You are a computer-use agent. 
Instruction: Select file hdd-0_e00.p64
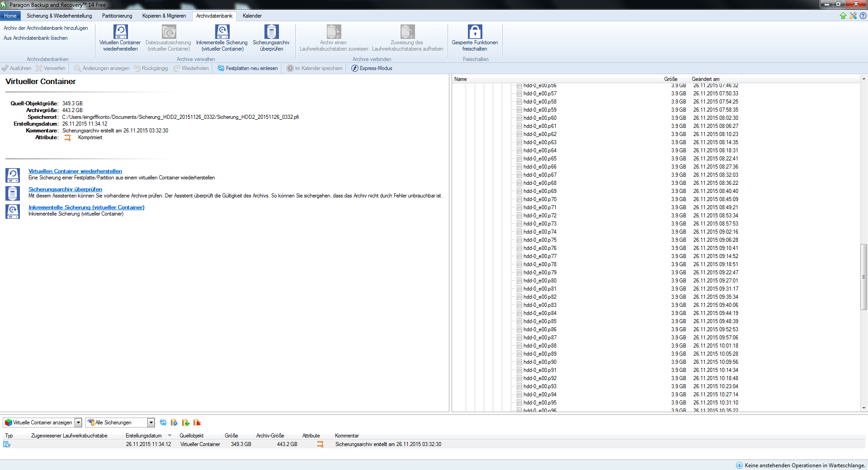point(540,150)
